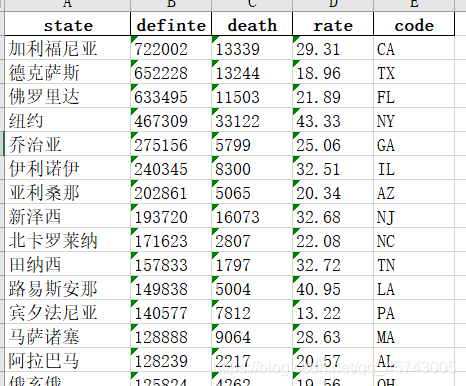Select the code cell CA
The height and width of the screenshot is (386, 466).
414,48
